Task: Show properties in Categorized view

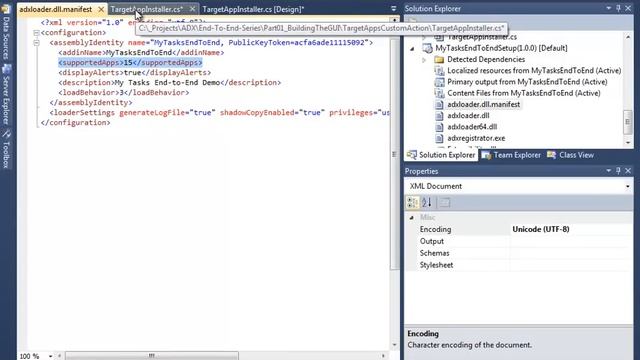Action: pyautogui.click(x=413, y=202)
